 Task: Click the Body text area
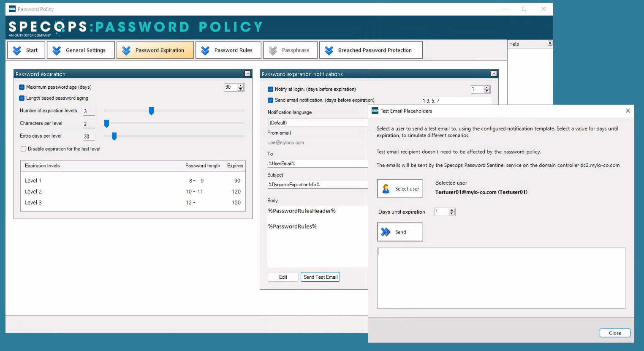point(318,237)
